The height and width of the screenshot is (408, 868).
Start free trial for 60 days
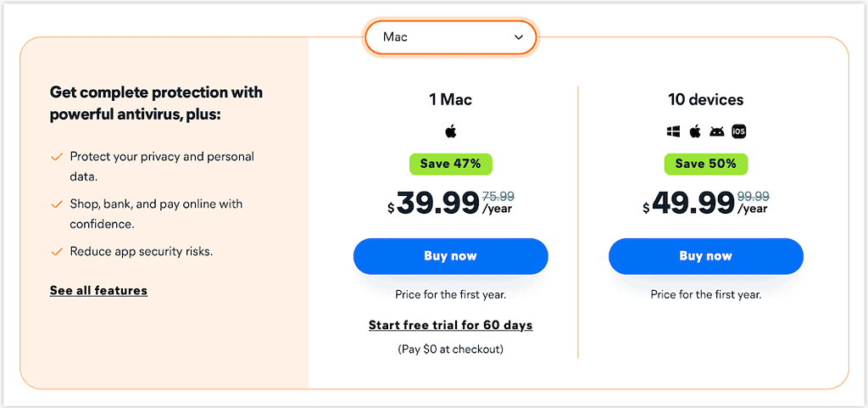451,325
